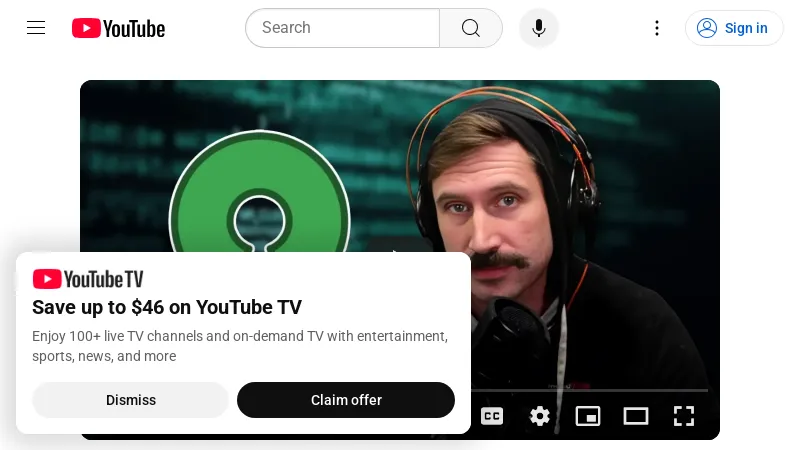Start voice search with microphone icon
Image resolution: width=800 pixels, height=450 pixels.
point(539,28)
